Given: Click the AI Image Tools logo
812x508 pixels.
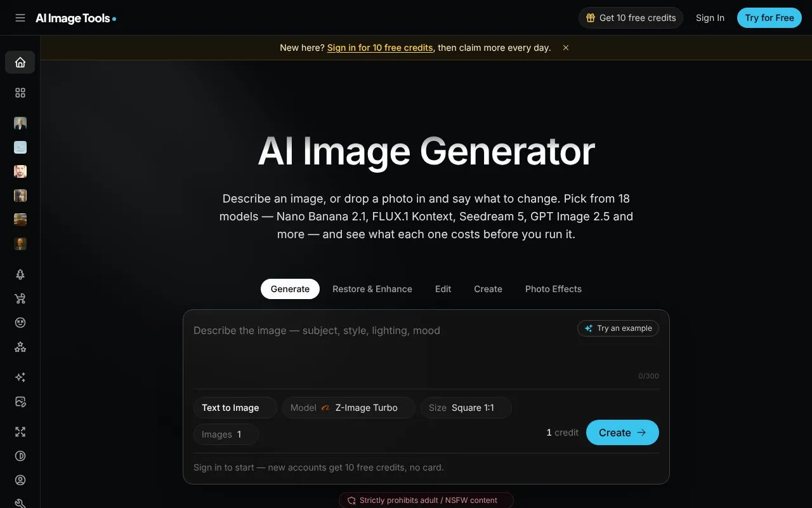Looking at the screenshot, I should pyautogui.click(x=75, y=18).
